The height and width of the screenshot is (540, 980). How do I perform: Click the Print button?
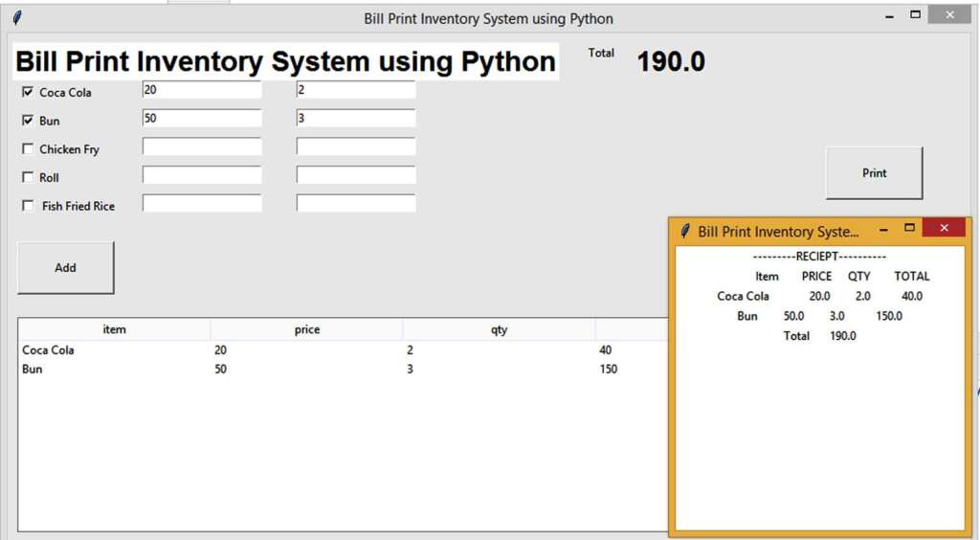874,173
